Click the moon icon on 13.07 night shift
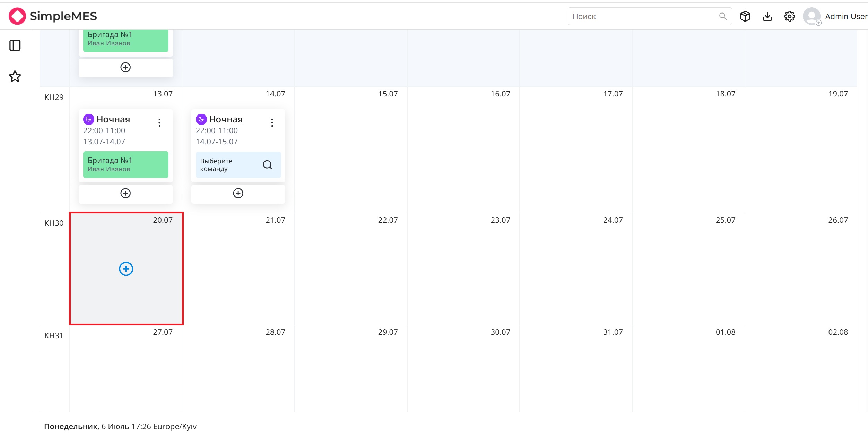This screenshot has height=435, width=868. coord(89,119)
